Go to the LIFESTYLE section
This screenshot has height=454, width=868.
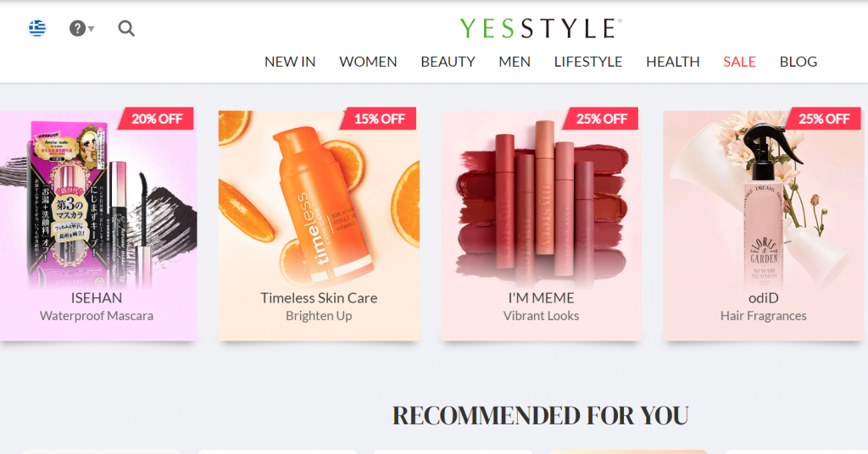tap(588, 61)
